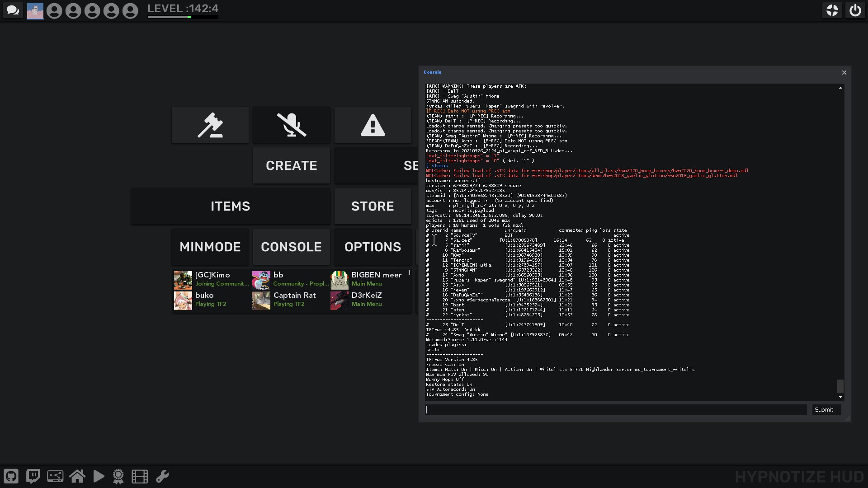868x488 pixels.
Task: Click the gavel vote icon button
Action: pyautogui.click(x=210, y=125)
